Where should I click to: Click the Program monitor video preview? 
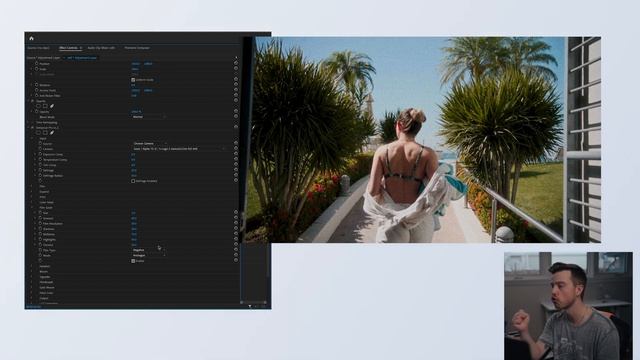(x=422, y=140)
